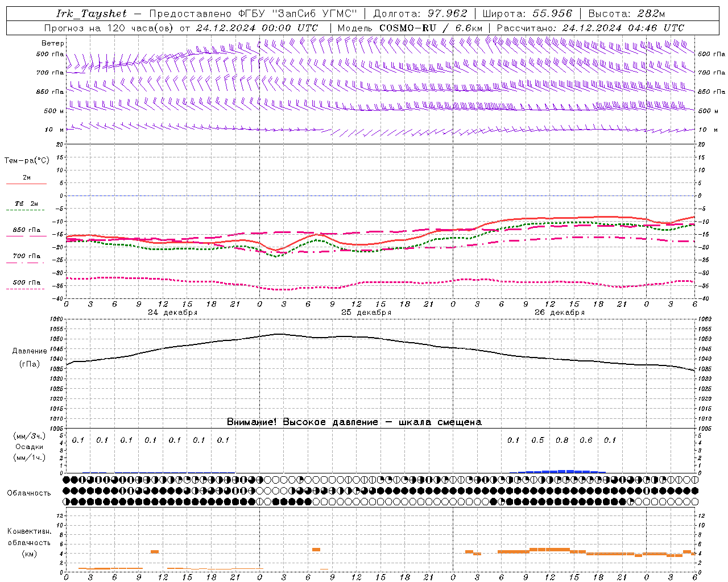The height and width of the screenshot is (582, 728).
Task: Click the Td 2м dew point legend entry
Action: click(27, 203)
